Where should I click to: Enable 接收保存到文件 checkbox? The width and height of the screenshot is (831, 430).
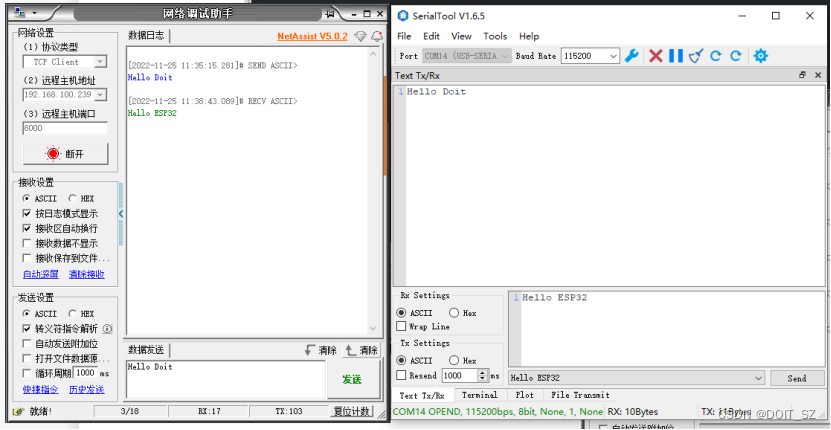click(x=26, y=258)
